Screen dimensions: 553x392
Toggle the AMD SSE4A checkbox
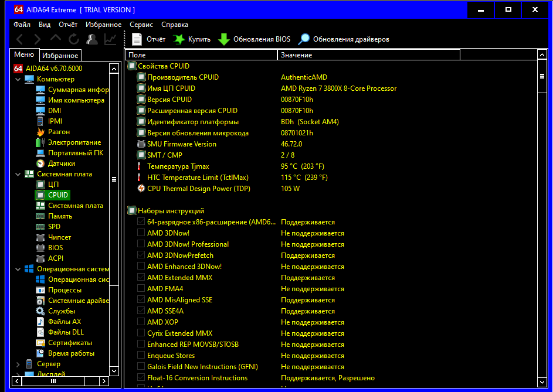point(141,311)
